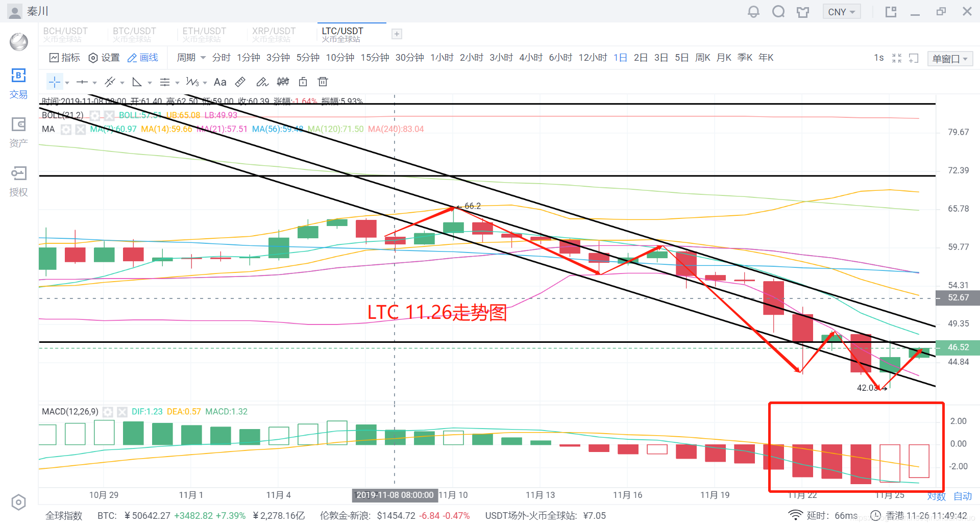Expand the crosshair tool dropdown arrow

pyautogui.click(x=67, y=83)
